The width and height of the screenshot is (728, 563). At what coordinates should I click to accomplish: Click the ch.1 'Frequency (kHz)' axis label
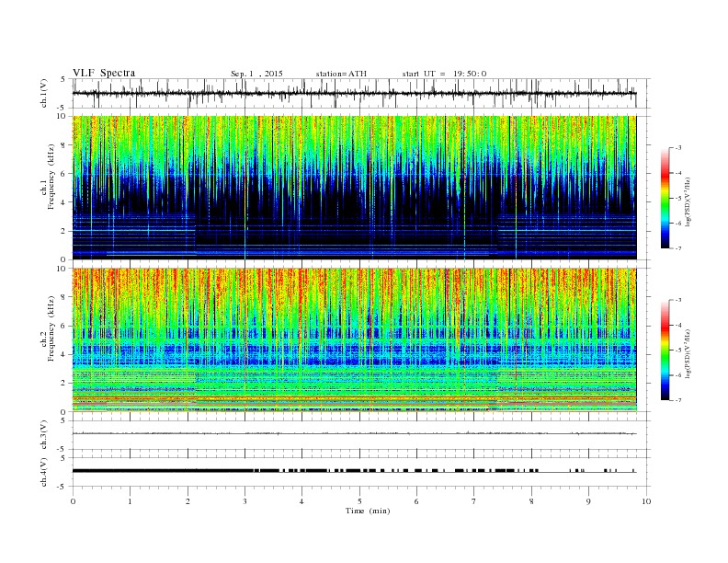point(51,177)
